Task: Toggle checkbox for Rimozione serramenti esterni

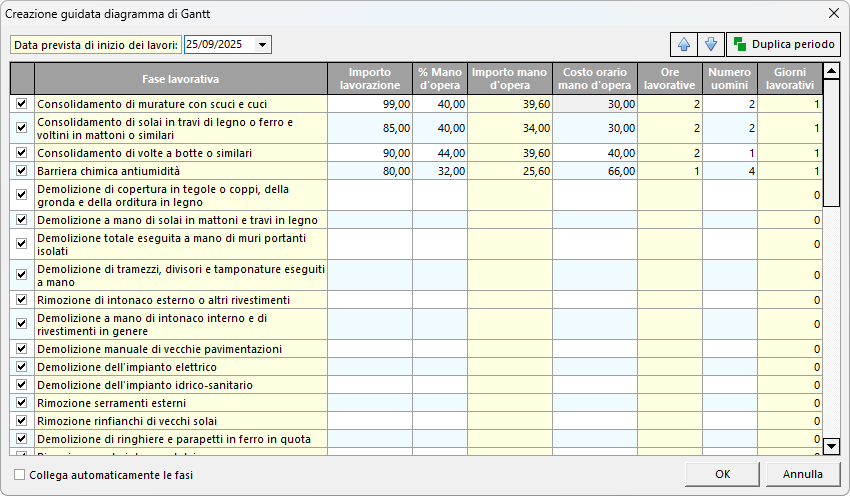Action: 22,403
